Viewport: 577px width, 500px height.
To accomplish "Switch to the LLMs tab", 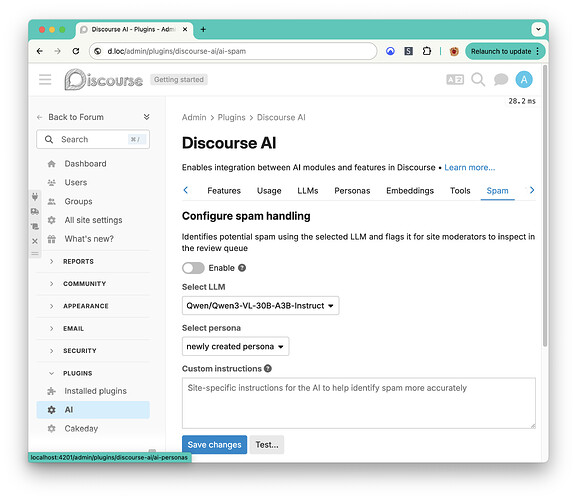I will point(308,191).
